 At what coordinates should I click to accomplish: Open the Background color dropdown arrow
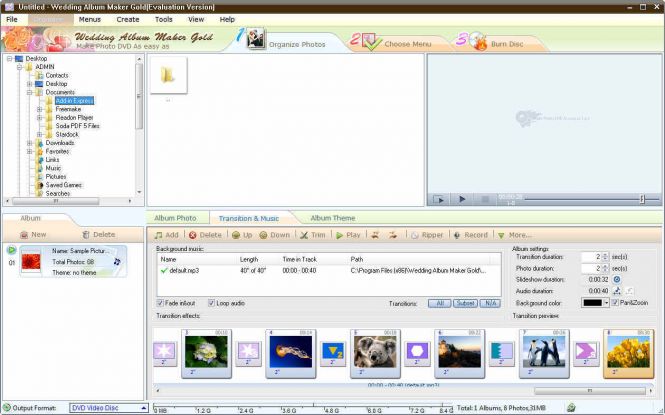click(x=606, y=303)
